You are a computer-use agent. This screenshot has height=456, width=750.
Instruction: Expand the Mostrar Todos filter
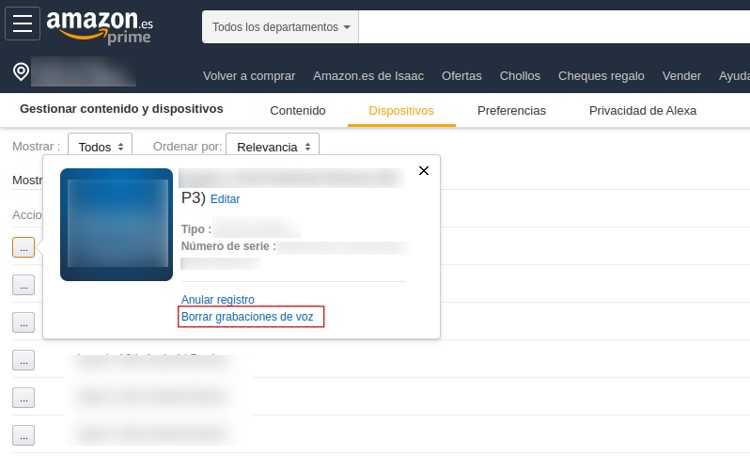point(100,147)
